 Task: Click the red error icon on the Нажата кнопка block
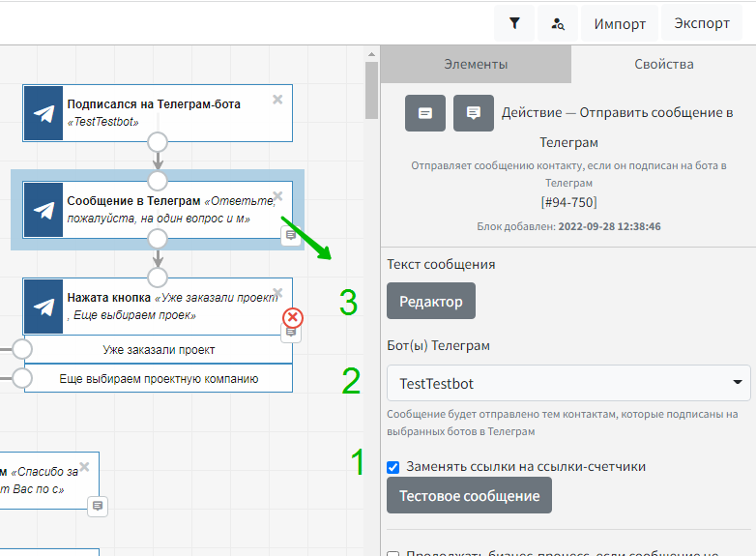pos(292,317)
